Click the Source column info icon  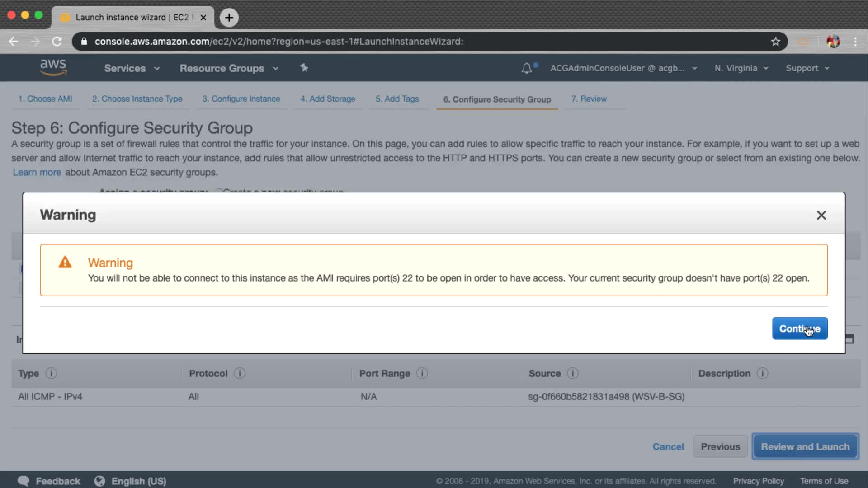(572, 373)
